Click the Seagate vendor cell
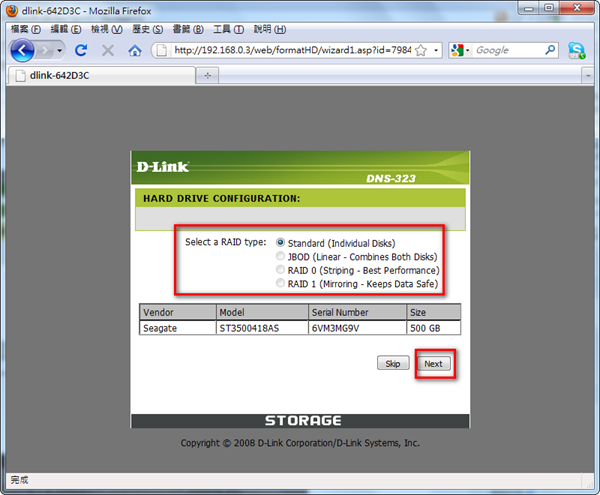This screenshot has width=600, height=495. coord(178,328)
